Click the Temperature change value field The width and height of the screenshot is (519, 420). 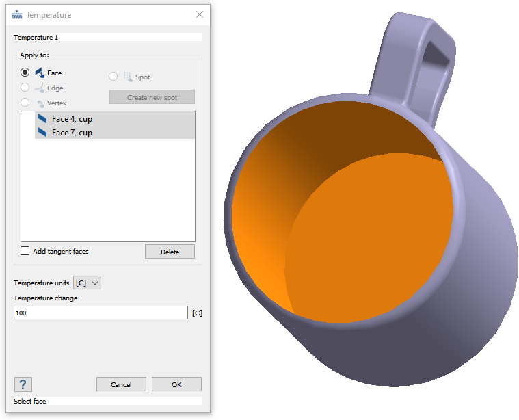point(101,313)
